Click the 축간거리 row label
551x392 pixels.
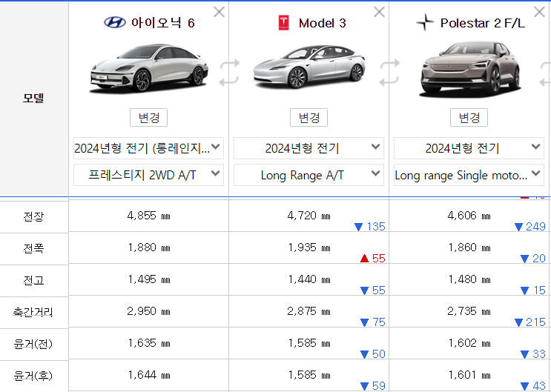(33, 312)
